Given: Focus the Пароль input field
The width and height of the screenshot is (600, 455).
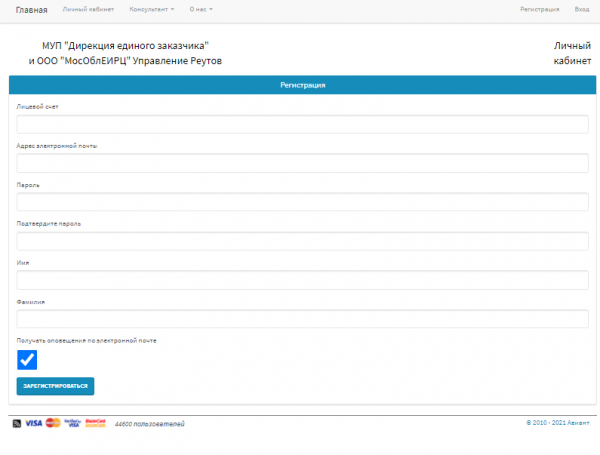Looking at the screenshot, I should [302, 202].
